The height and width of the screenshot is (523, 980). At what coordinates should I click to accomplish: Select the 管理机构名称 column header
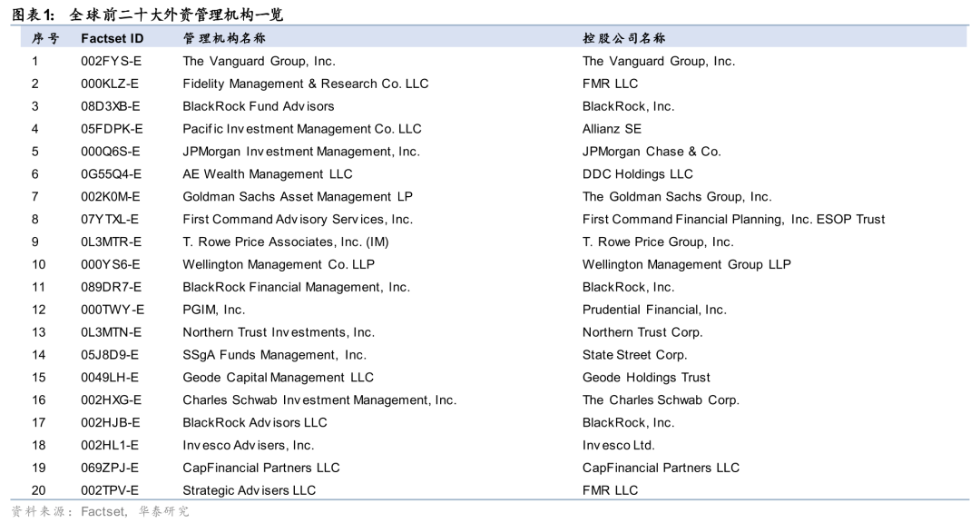(224, 38)
